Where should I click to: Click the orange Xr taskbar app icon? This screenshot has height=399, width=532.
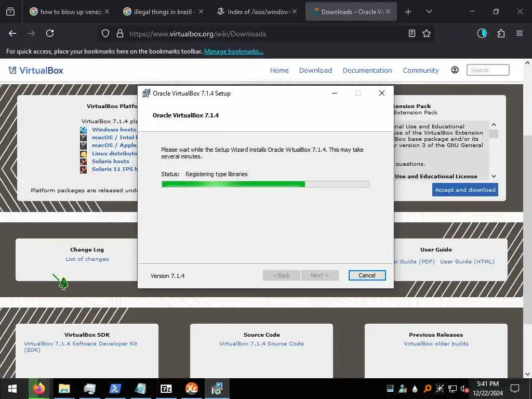[x=191, y=389]
